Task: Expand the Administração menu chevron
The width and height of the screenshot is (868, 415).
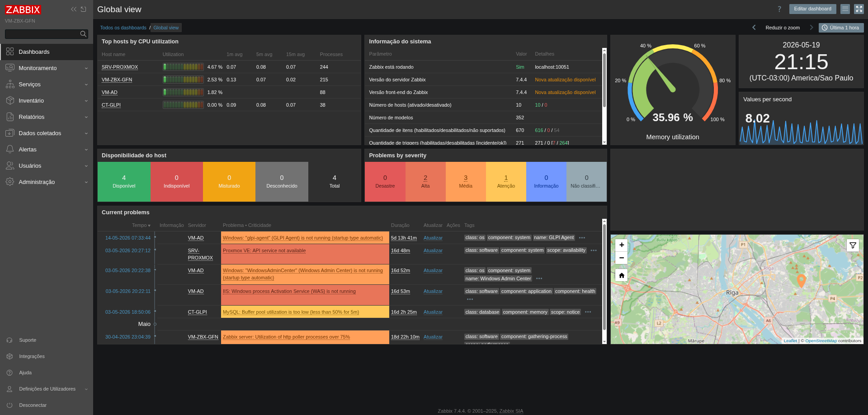Action: [86, 182]
